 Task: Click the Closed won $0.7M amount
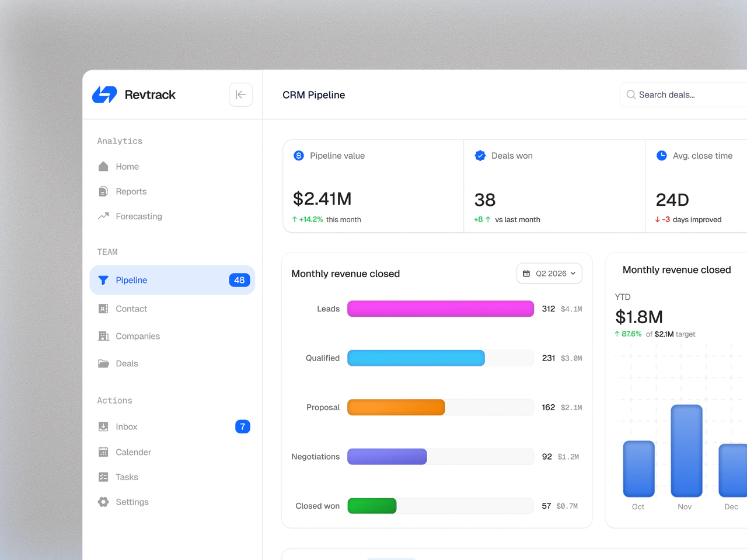click(567, 506)
